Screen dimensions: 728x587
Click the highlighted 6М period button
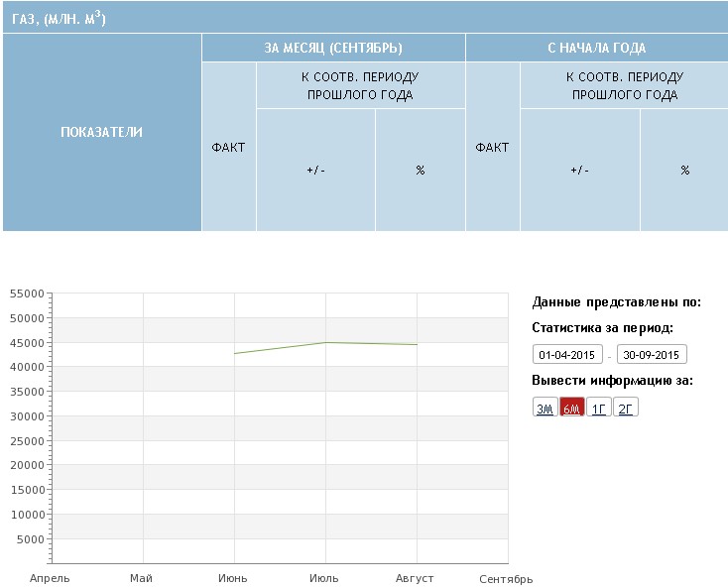coord(570,409)
